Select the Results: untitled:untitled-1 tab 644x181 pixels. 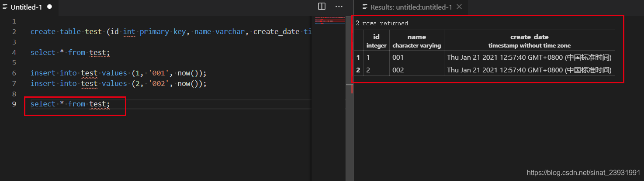coord(411,7)
